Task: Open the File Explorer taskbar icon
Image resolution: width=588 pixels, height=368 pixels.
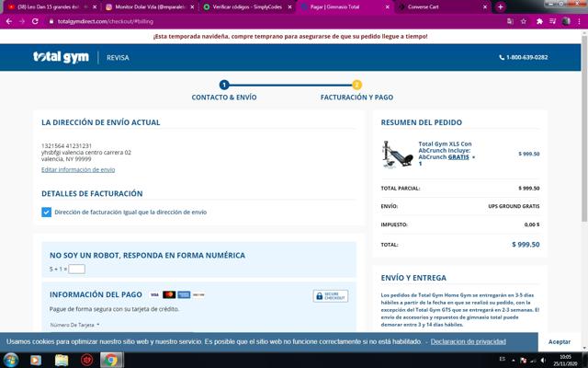Action: click(62, 361)
